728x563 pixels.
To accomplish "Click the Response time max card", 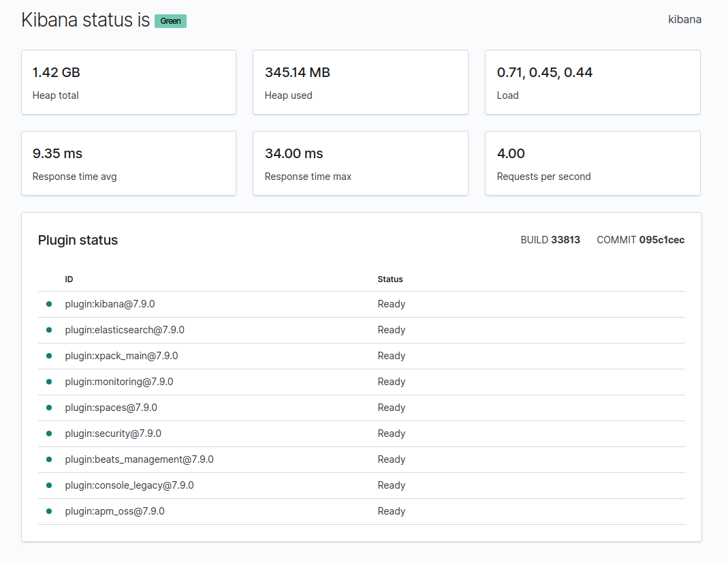I will pos(360,164).
